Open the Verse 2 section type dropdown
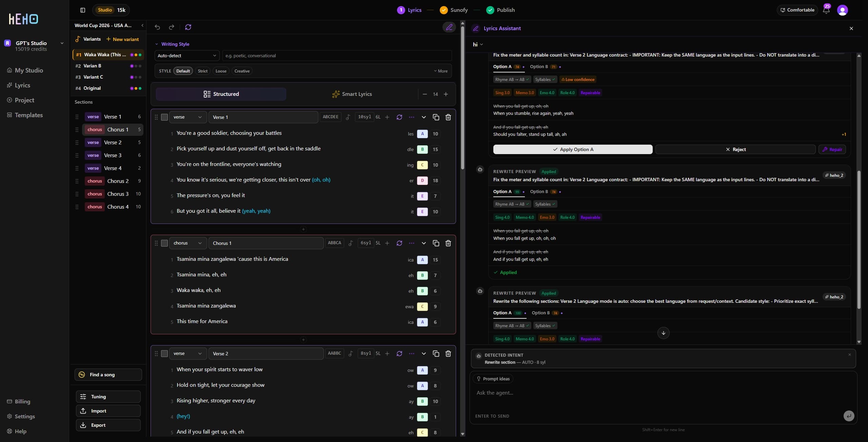This screenshot has width=868, height=442. point(188,354)
